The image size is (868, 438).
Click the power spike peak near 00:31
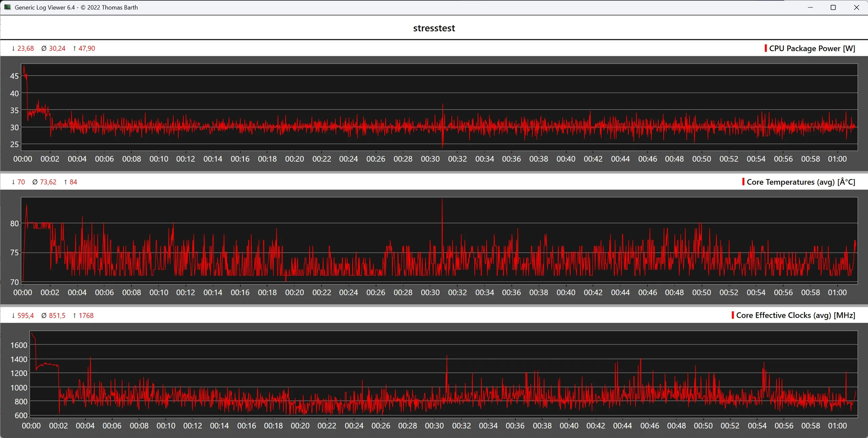click(x=443, y=105)
